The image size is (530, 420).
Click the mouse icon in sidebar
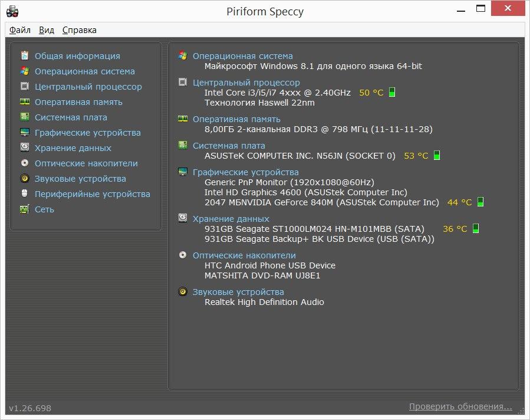coord(24,193)
